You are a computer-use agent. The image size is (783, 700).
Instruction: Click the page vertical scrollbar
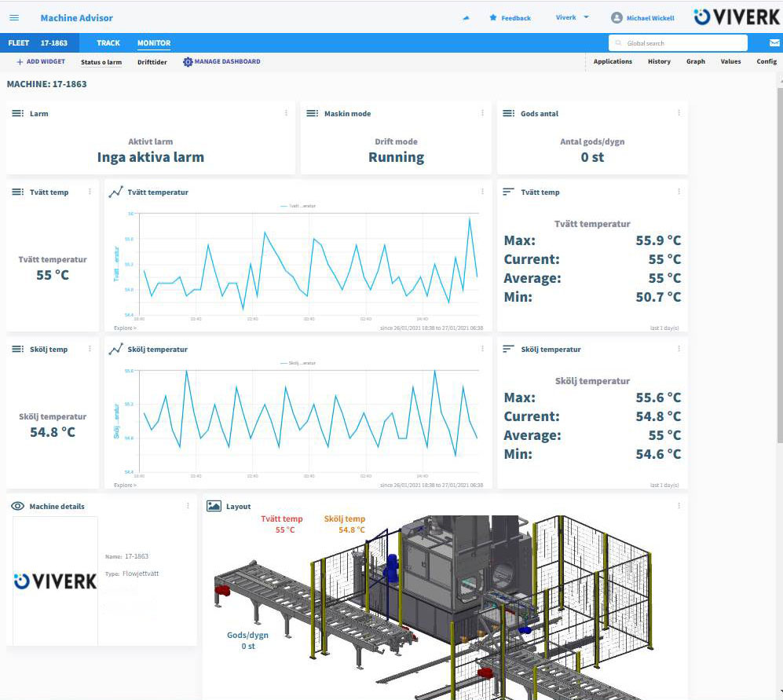(778, 314)
